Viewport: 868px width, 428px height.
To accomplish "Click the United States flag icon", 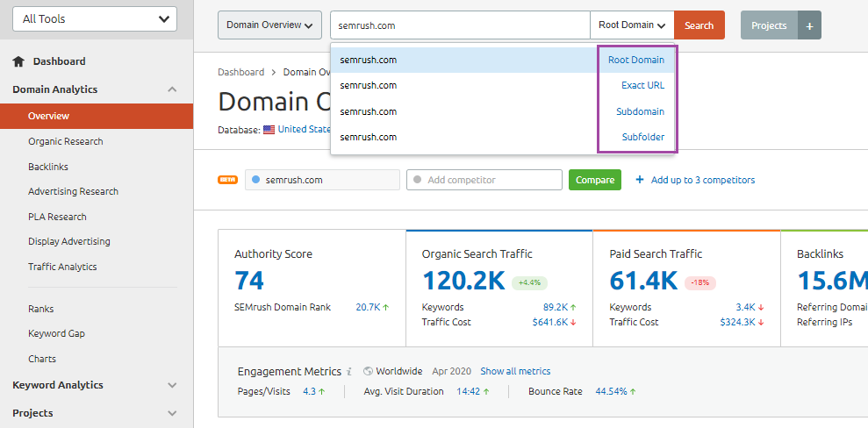I will (x=269, y=130).
